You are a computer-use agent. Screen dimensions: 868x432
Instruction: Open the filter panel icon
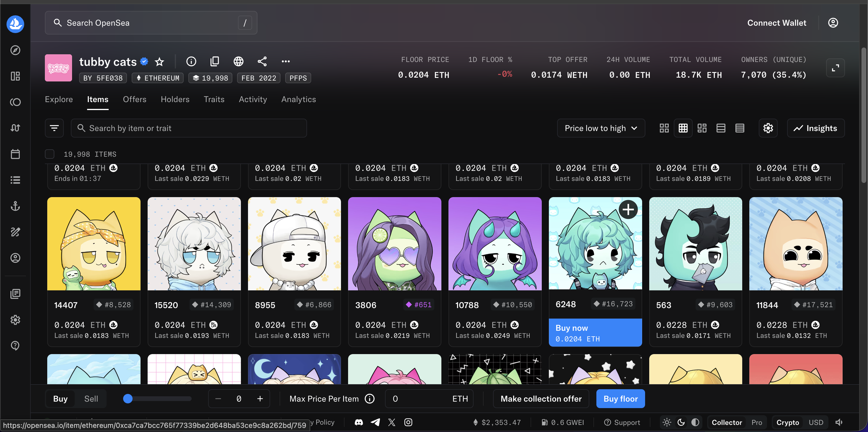[54, 128]
